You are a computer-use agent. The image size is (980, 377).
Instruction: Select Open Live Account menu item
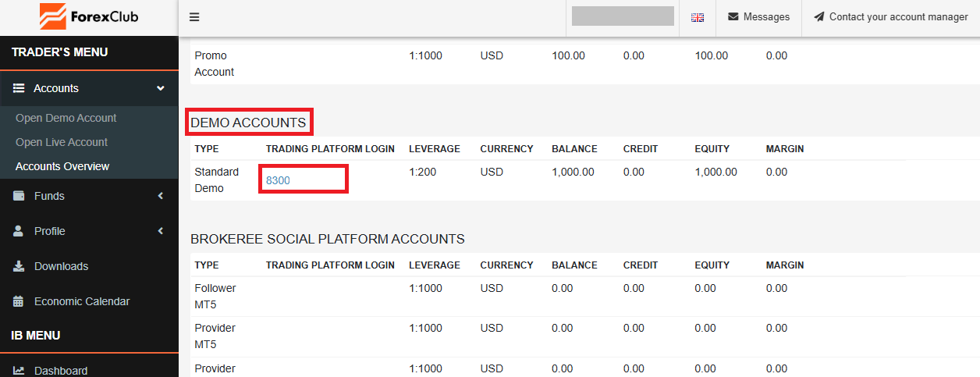(62, 142)
